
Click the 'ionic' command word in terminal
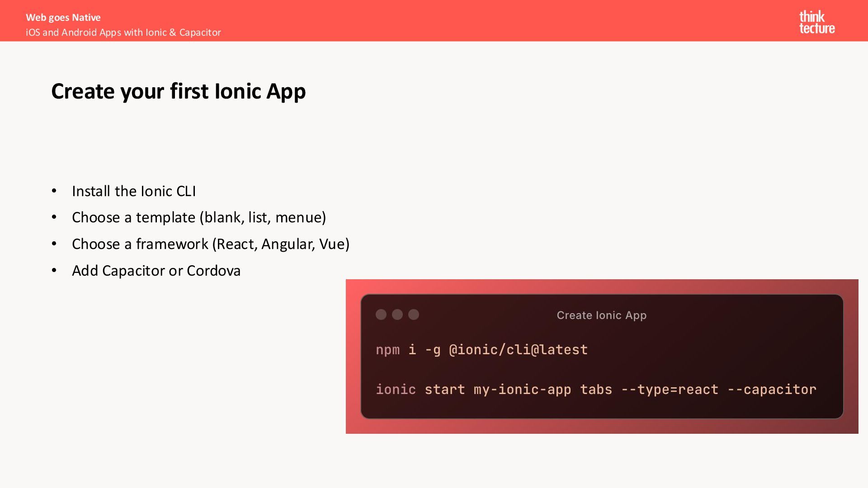[396, 389]
